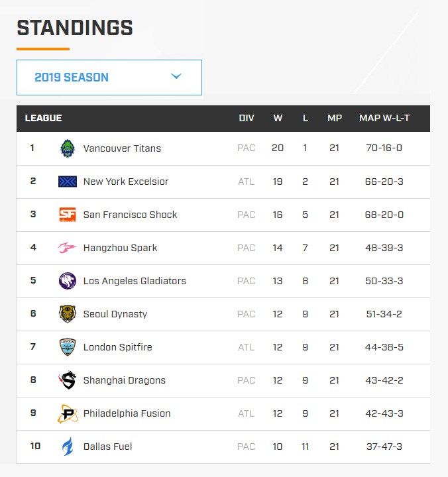Click the Los Angeles Gladiators lion logo
The width and height of the screenshot is (448, 477).
[67, 281]
